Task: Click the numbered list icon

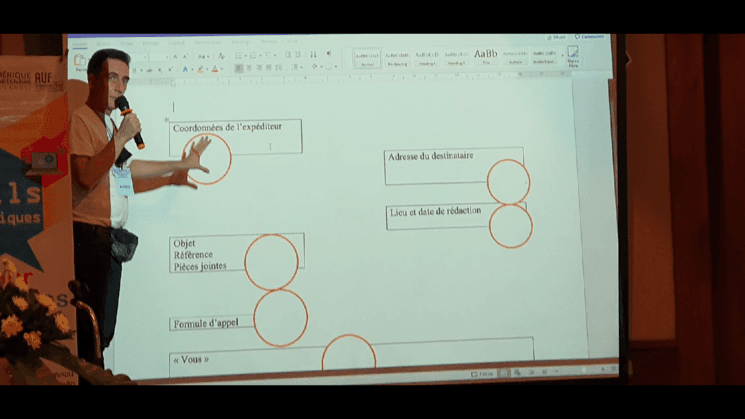Action: click(254, 55)
